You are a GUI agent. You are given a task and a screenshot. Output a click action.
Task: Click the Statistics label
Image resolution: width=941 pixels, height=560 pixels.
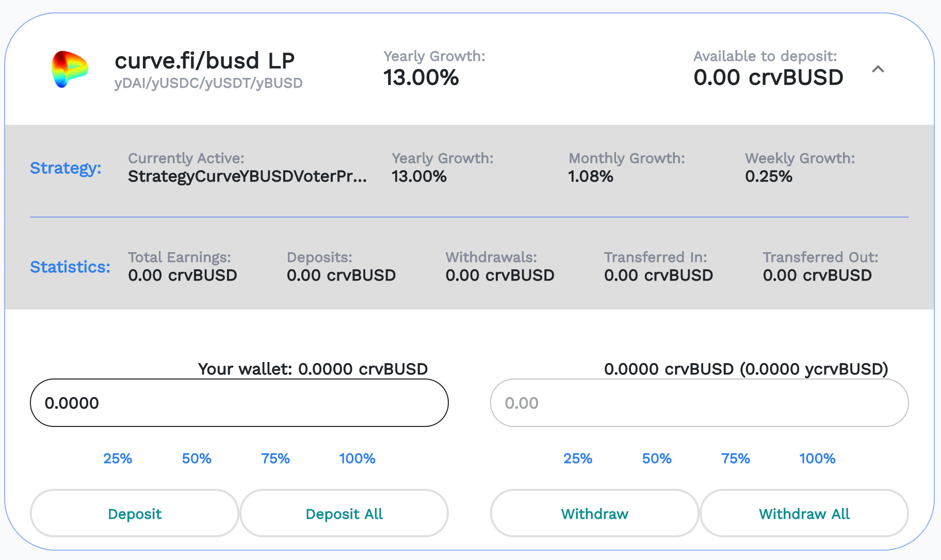click(70, 267)
